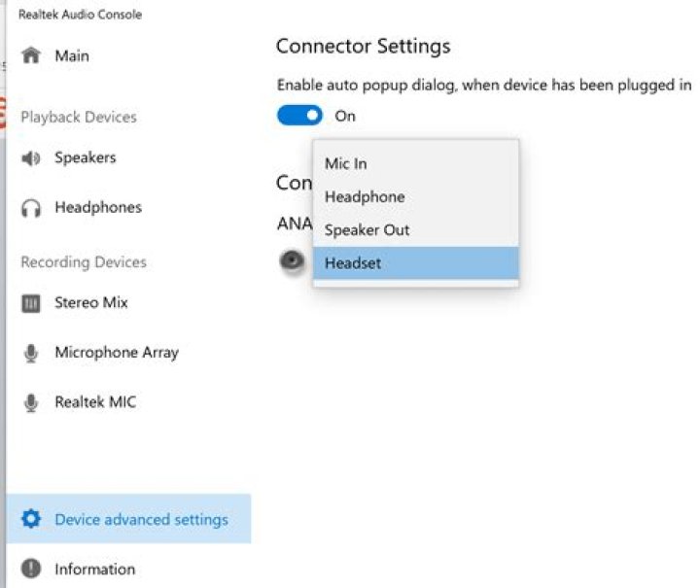This screenshot has height=588, width=700.
Task: Select Microphone Array recording device label
Action: tap(117, 353)
